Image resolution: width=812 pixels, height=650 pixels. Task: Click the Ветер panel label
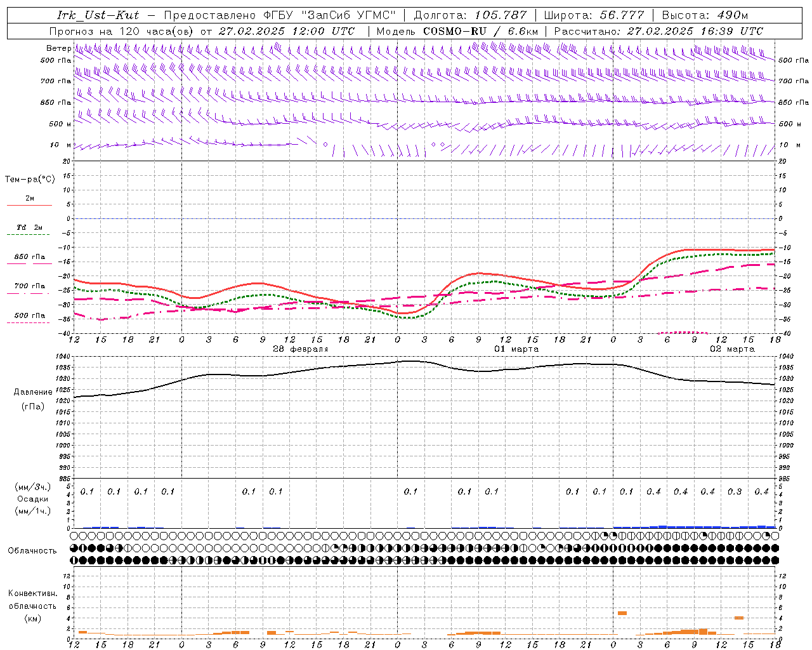coord(58,48)
